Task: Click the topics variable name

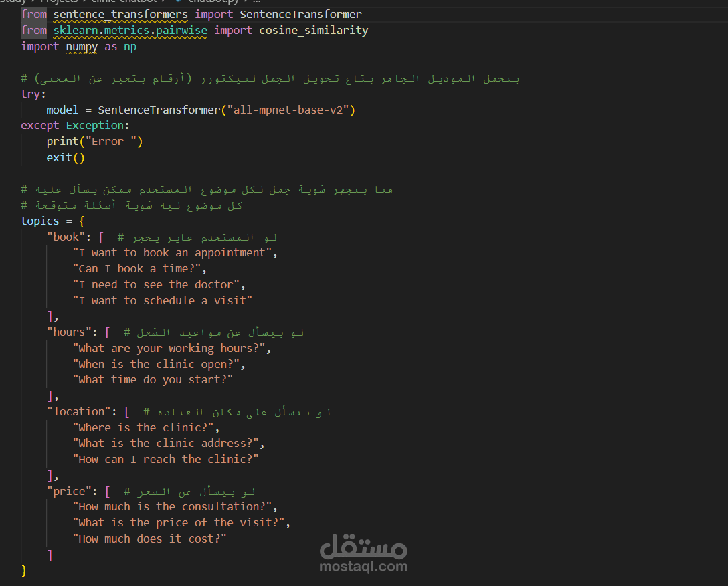Action: pos(40,221)
